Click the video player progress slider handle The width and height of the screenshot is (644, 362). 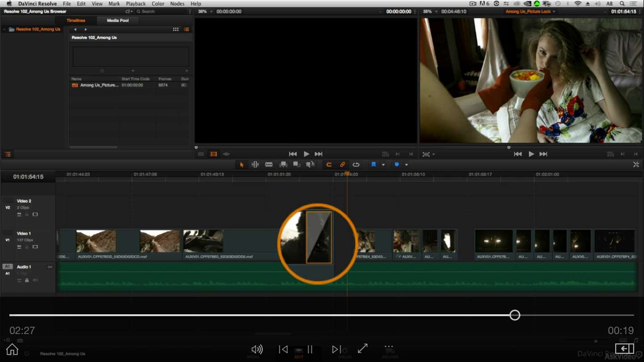click(x=515, y=315)
